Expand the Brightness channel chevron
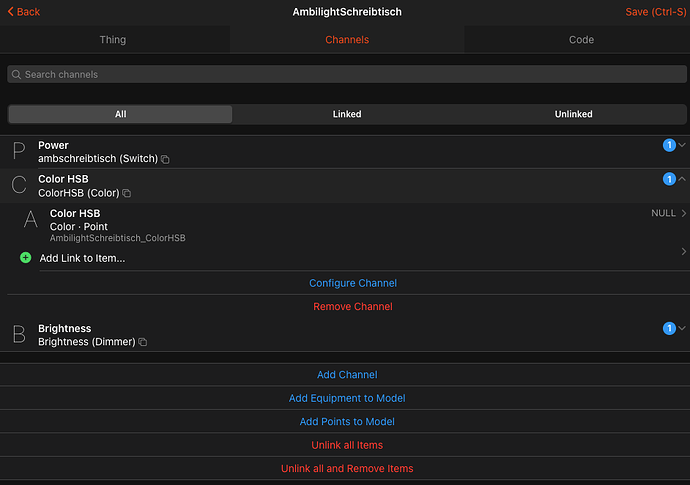This screenshot has height=485, width=690. click(x=682, y=329)
